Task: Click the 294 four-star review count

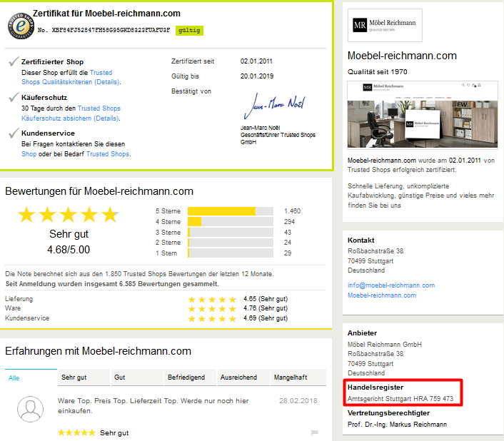Action: [x=289, y=222]
